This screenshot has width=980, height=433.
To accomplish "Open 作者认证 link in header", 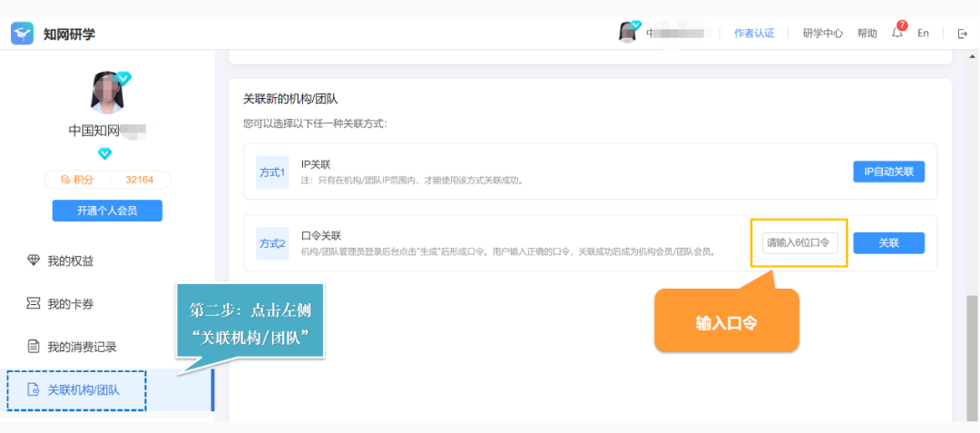I will click(754, 34).
